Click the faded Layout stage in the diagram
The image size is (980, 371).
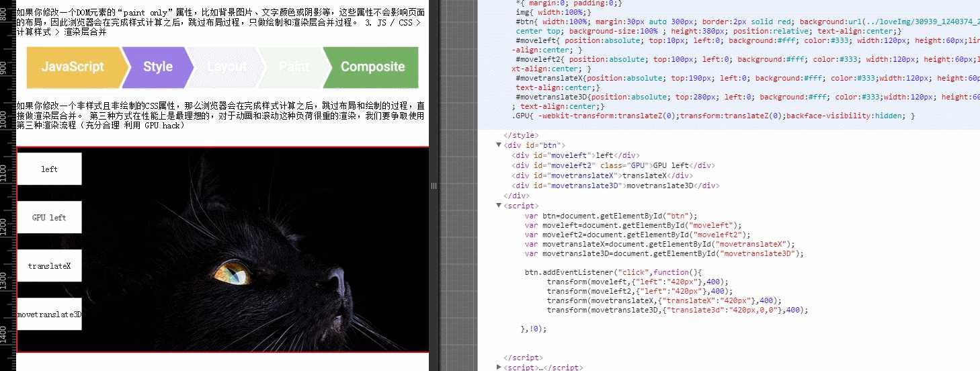coord(227,67)
